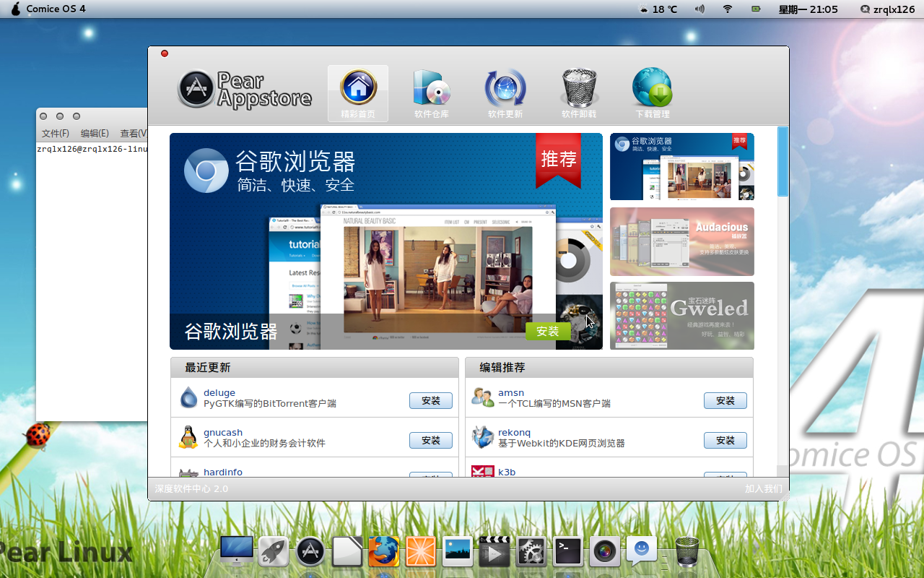Click the description 基于Webkit的KDE网页浏览器
Screen dimensions: 924x578
pyautogui.click(x=562, y=444)
